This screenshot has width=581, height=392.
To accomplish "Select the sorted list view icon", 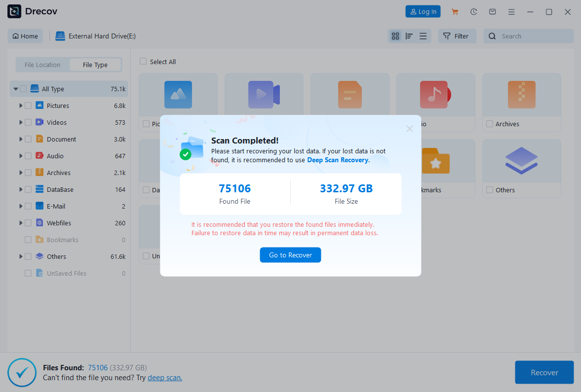I will (409, 36).
